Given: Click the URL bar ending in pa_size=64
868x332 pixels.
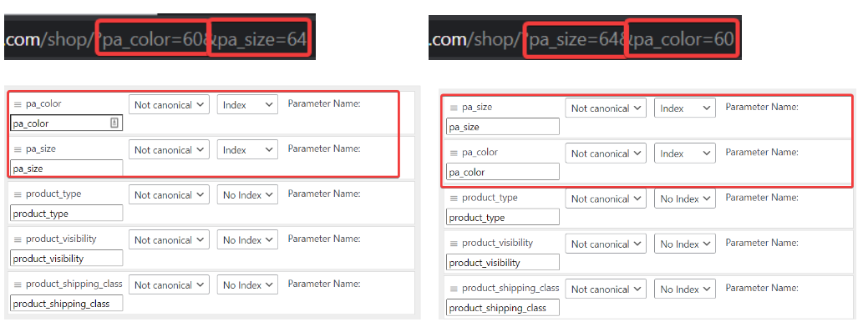Looking at the screenshot, I should click(160, 37).
